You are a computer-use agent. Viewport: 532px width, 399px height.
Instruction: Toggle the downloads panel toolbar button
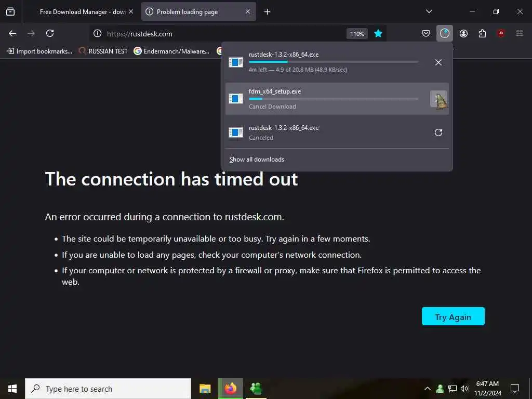pos(445,33)
